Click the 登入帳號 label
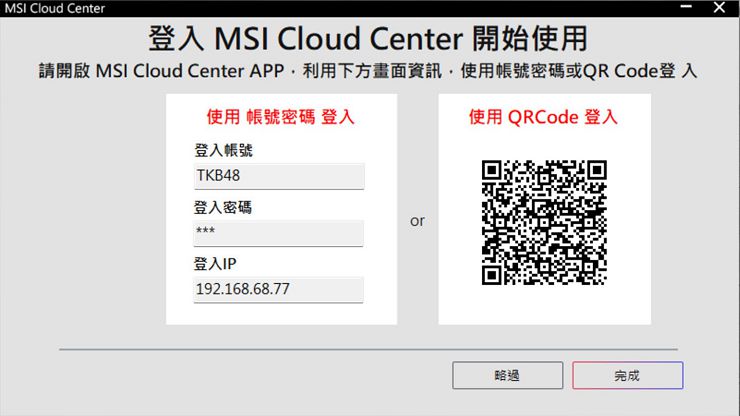The width and height of the screenshot is (740, 416). [223, 150]
